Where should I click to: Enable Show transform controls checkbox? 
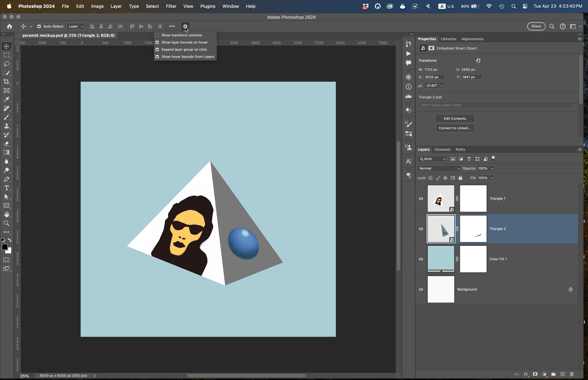[x=157, y=35]
